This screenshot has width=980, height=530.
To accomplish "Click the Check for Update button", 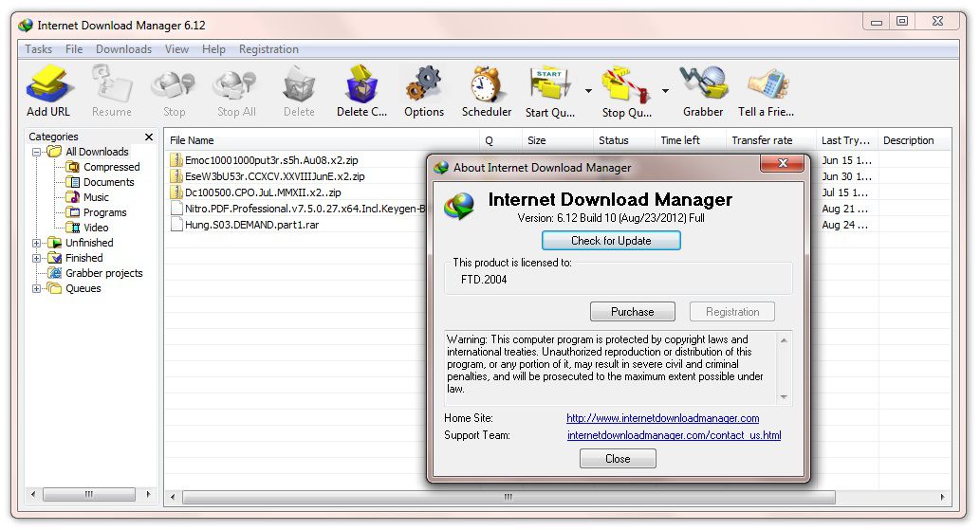I will coord(611,241).
